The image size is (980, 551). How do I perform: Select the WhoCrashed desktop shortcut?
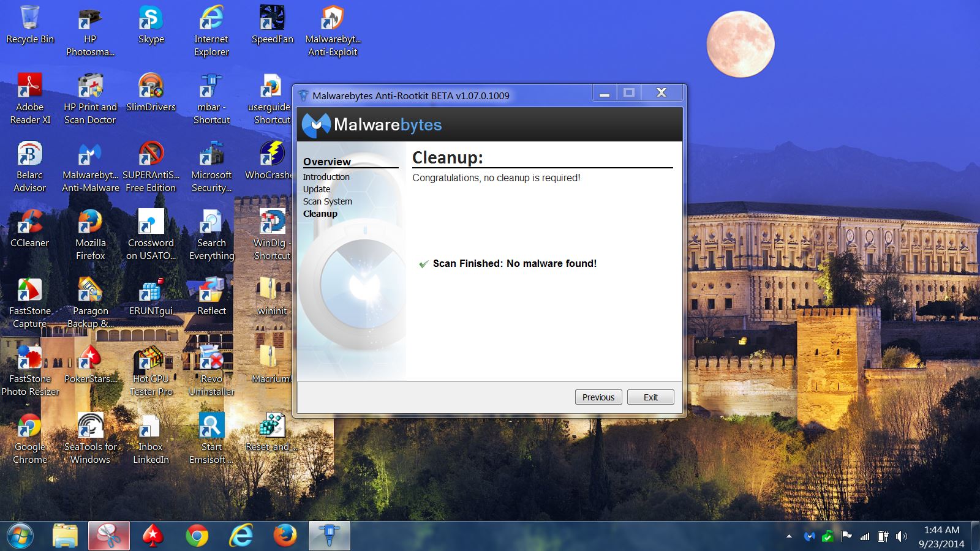tap(269, 162)
